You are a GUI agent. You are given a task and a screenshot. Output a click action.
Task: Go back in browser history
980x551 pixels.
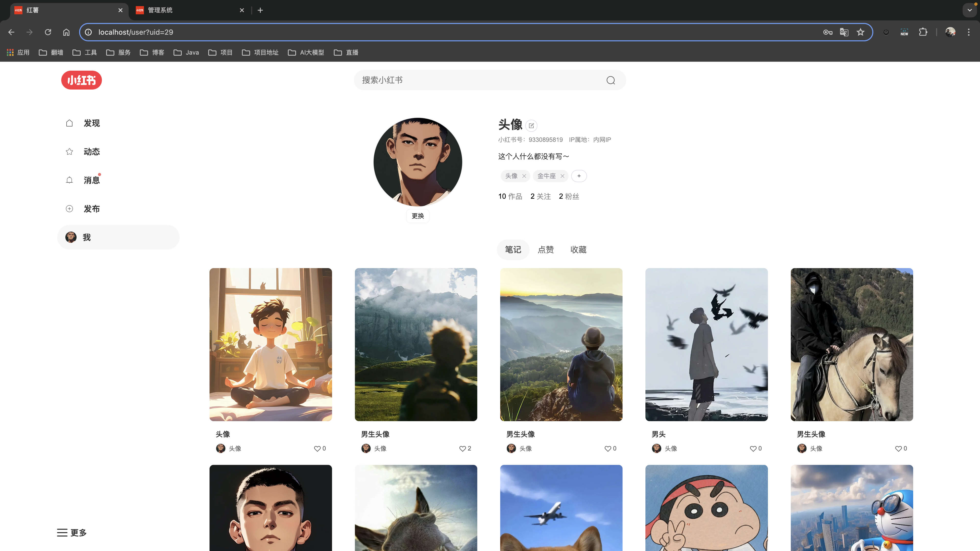[x=11, y=32]
